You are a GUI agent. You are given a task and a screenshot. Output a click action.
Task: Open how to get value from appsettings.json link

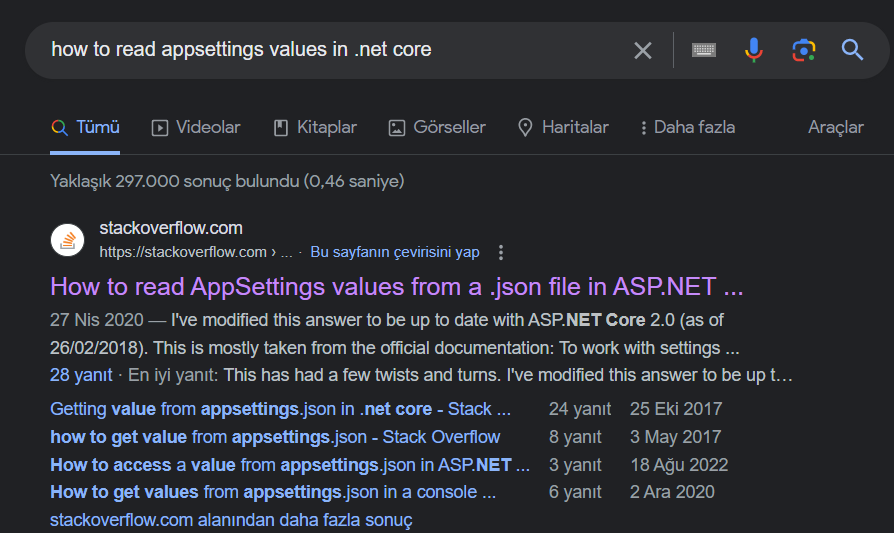point(275,437)
